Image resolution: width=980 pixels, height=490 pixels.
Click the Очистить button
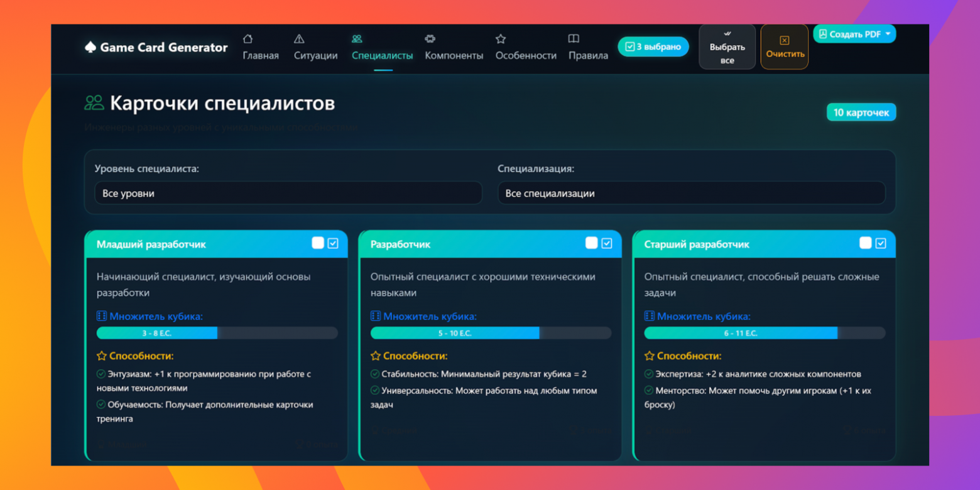pyautogui.click(x=785, y=47)
